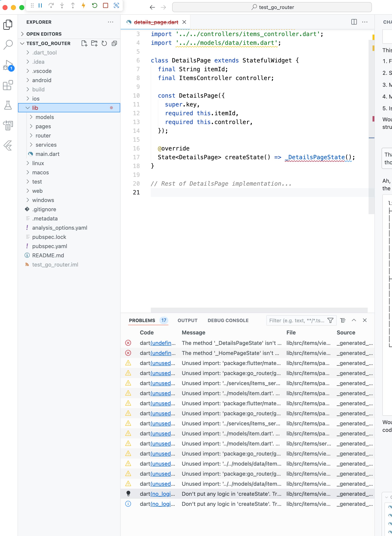The height and width of the screenshot is (536, 392).
Task: Open editor more actions menu
Action: pos(365,22)
